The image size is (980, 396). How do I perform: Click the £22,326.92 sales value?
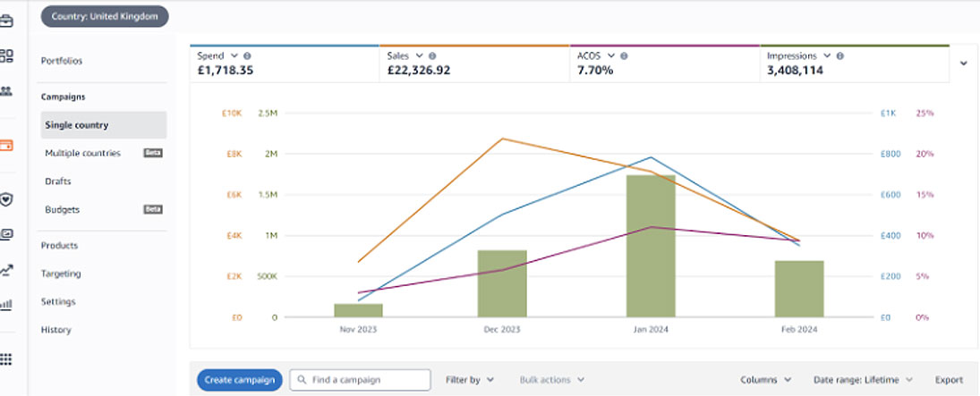tap(418, 71)
